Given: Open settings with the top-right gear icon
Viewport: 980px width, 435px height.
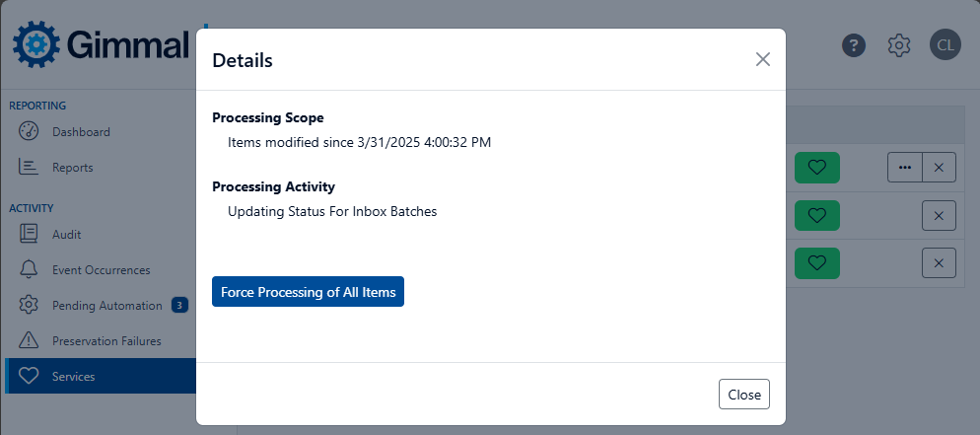Looking at the screenshot, I should click(898, 45).
